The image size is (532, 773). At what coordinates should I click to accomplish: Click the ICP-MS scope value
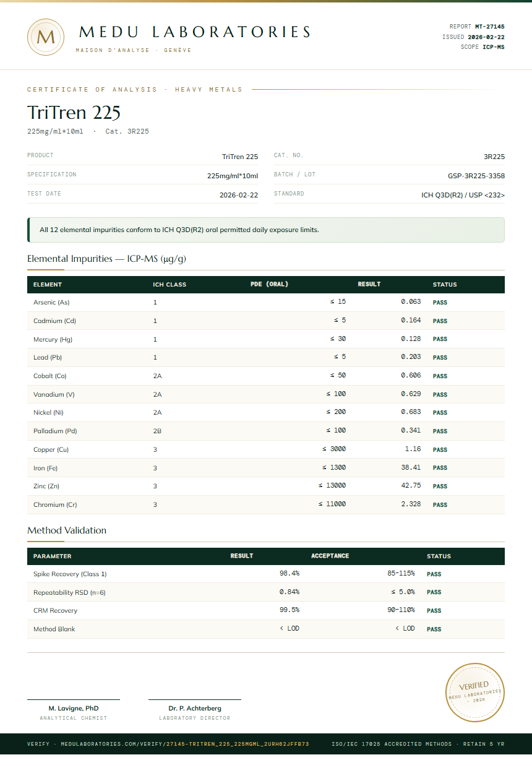[x=493, y=47]
